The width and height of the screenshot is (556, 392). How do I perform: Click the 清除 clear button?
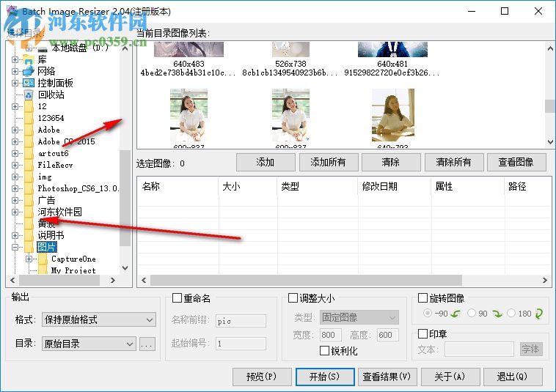tap(391, 162)
